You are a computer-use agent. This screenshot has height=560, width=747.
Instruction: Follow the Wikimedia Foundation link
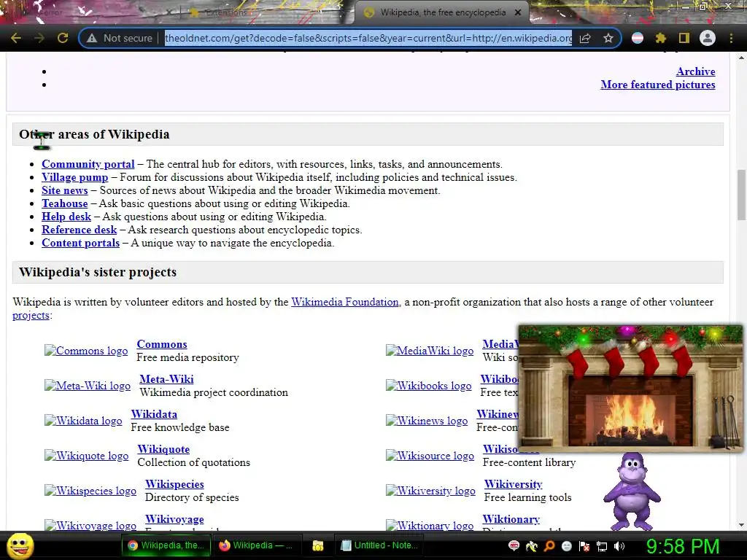tap(345, 302)
